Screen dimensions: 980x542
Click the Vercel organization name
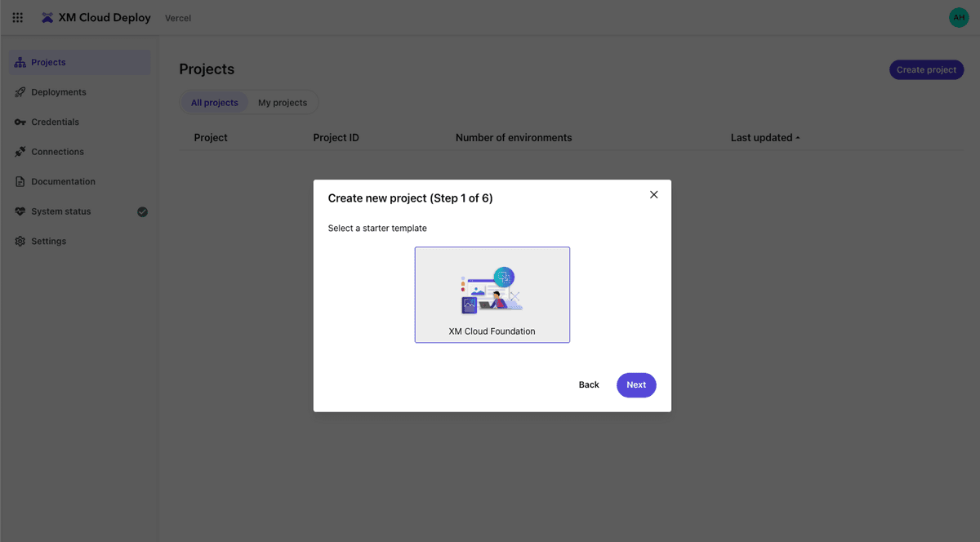[x=178, y=18]
